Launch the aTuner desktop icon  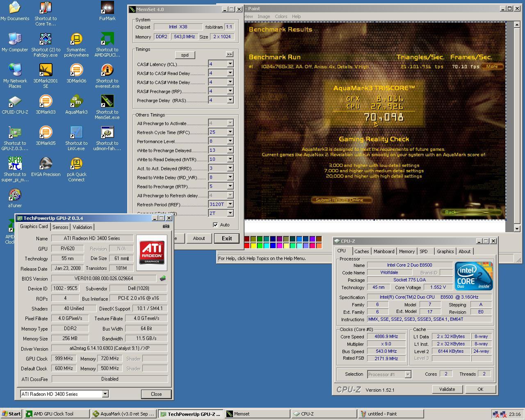(x=15, y=198)
